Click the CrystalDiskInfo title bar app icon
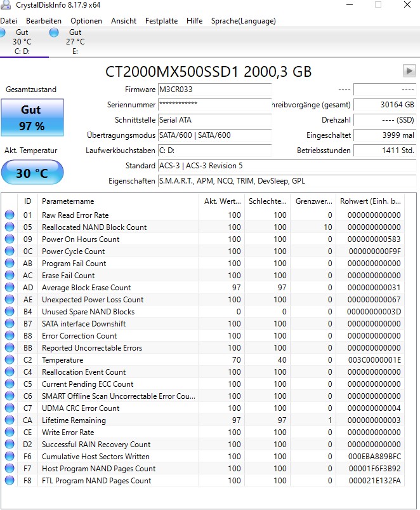 [x=6, y=4]
